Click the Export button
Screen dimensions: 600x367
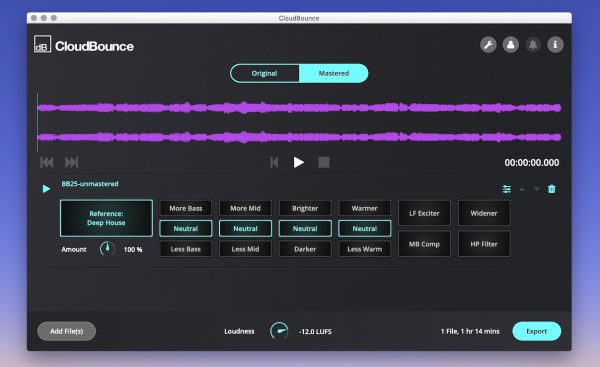pyautogui.click(x=536, y=331)
